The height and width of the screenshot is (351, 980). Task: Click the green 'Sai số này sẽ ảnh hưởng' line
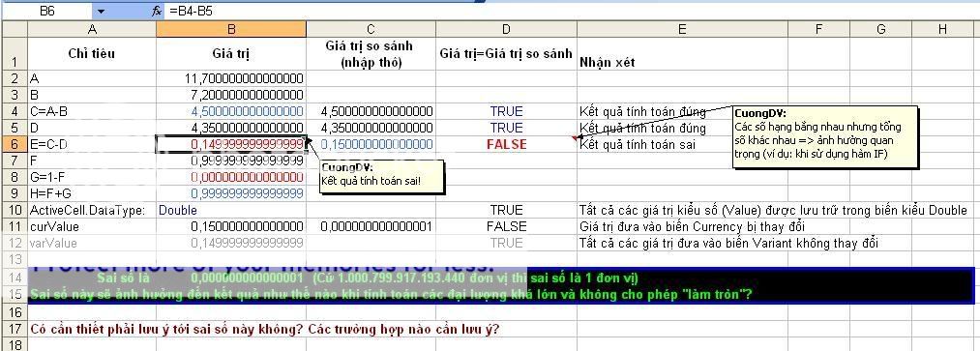[391, 294]
